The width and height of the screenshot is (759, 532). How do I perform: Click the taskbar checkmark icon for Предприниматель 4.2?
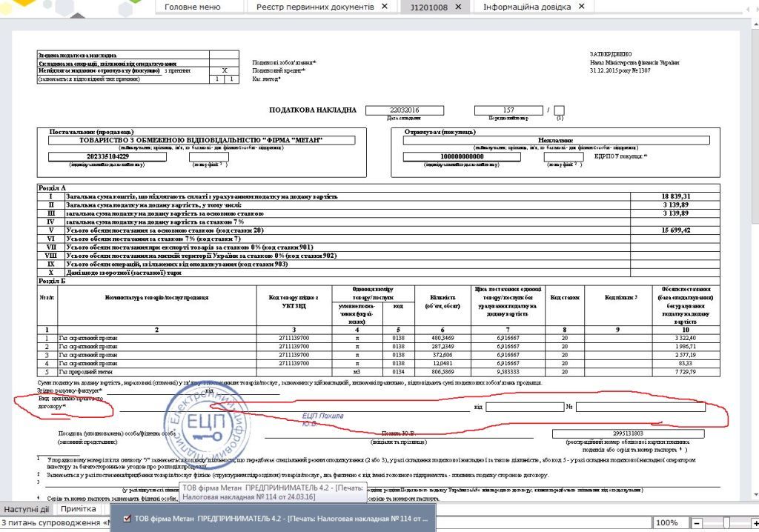pos(127,519)
